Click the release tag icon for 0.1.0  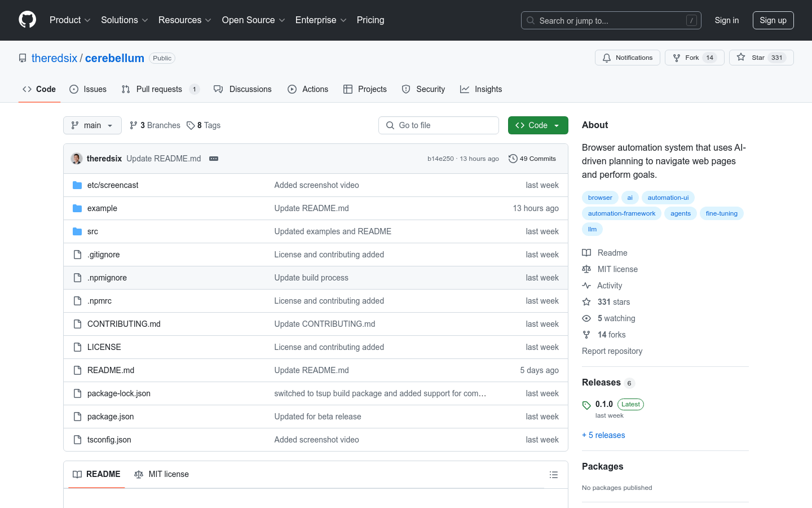point(586,405)
